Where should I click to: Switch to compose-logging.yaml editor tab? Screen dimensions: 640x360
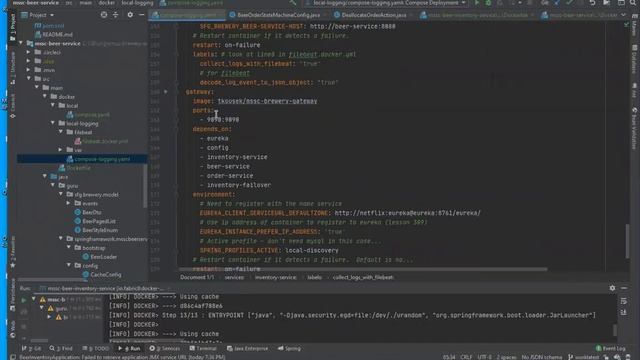tap(187, 15)
